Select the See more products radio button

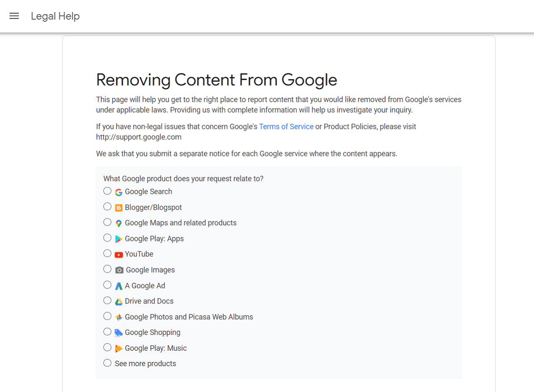click(x=108, y=363)
